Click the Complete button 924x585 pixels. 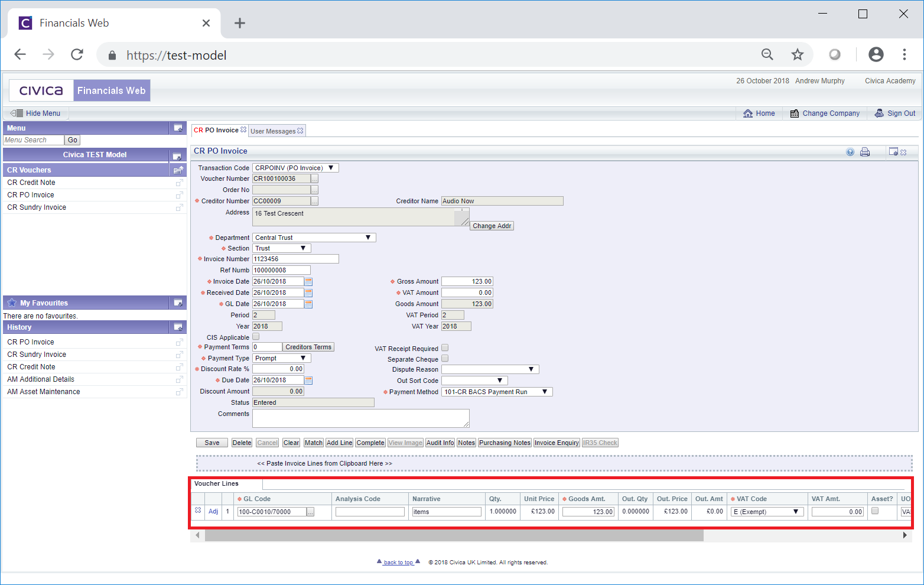click(370, 443)
